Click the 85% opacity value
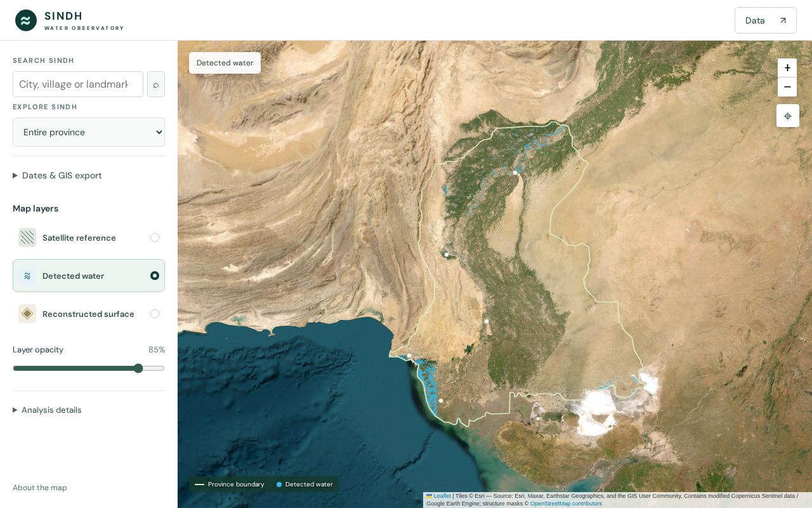 (157, 350)
